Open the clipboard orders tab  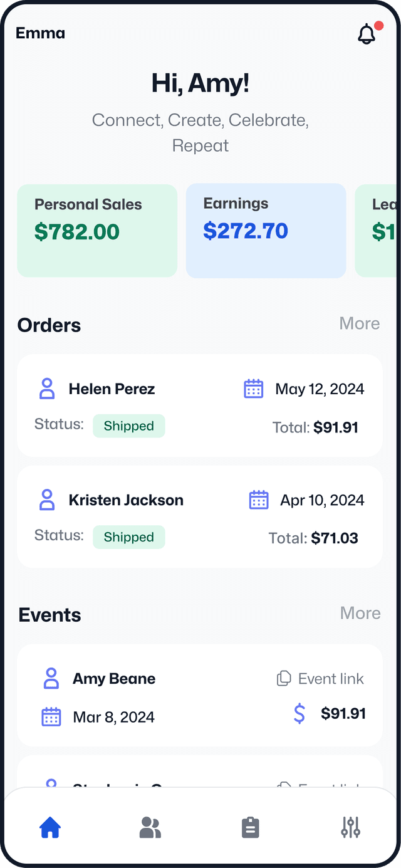[x=250, y=827]
